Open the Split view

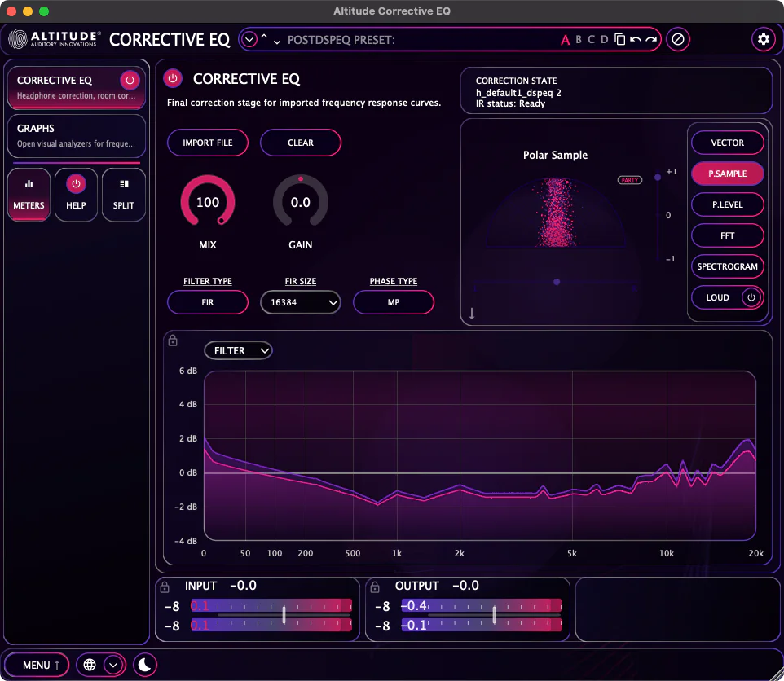(124, 195)
